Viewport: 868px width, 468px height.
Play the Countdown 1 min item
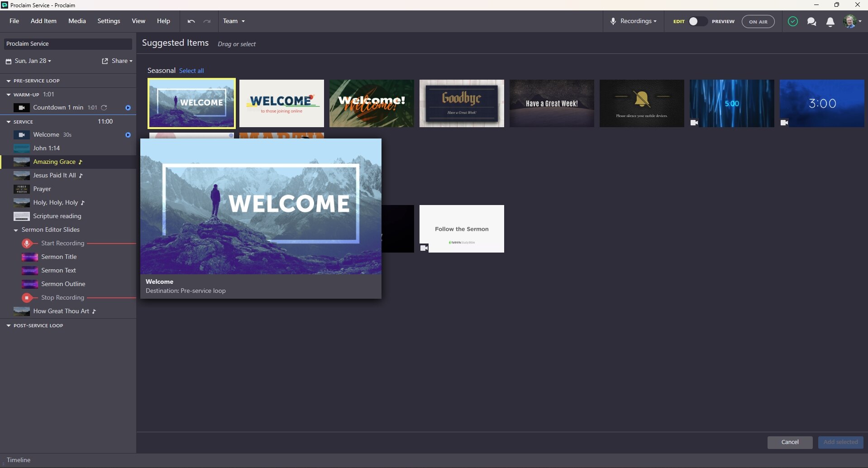[x=128, y=108]
